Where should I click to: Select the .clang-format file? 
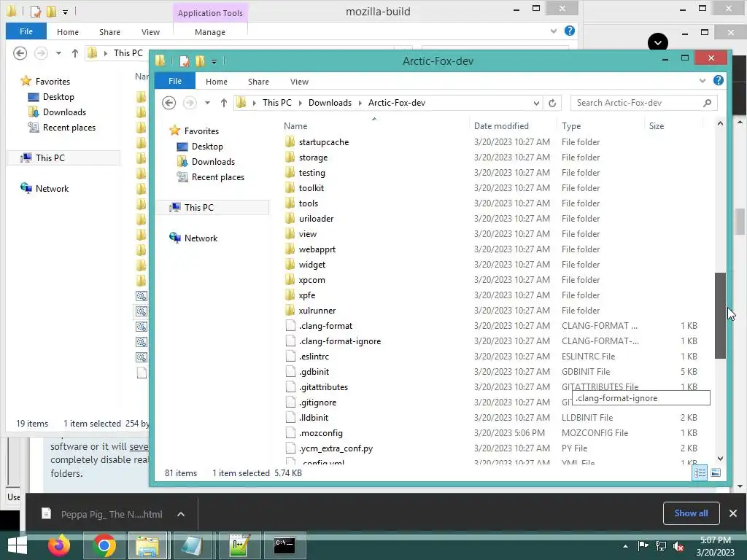[x=326, y=326]
